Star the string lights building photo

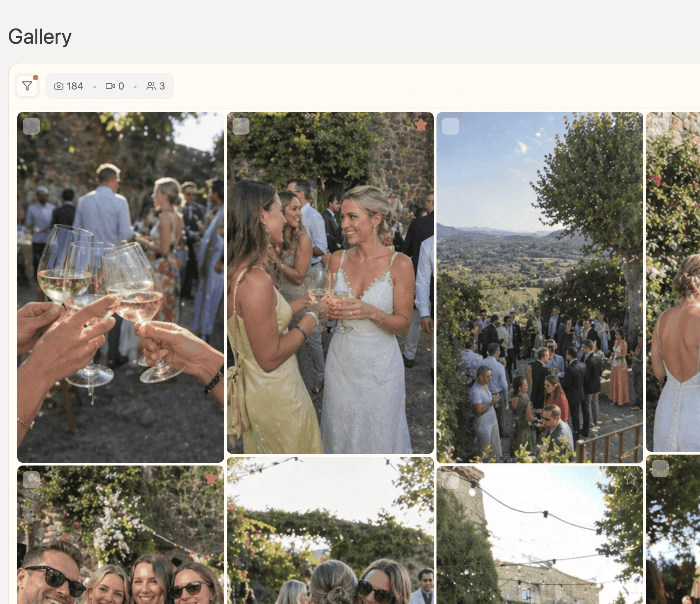pyautogui.click(x=630, y=479)
